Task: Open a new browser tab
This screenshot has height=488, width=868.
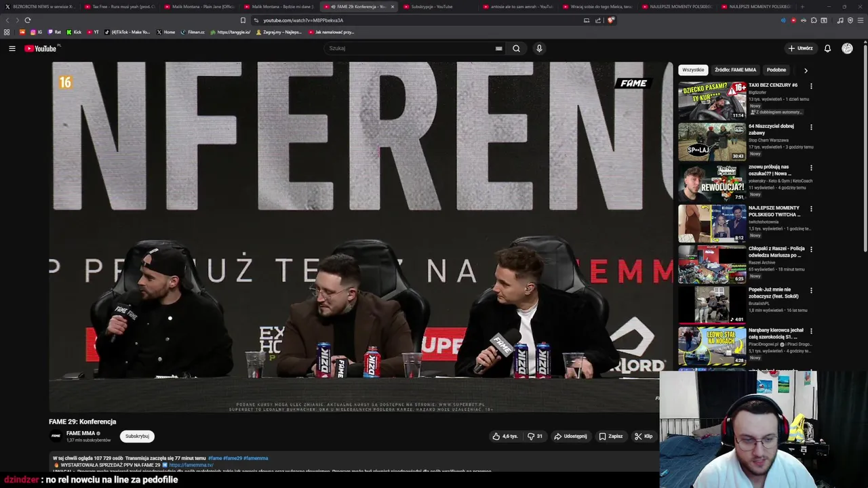Action: click(802, 7)
